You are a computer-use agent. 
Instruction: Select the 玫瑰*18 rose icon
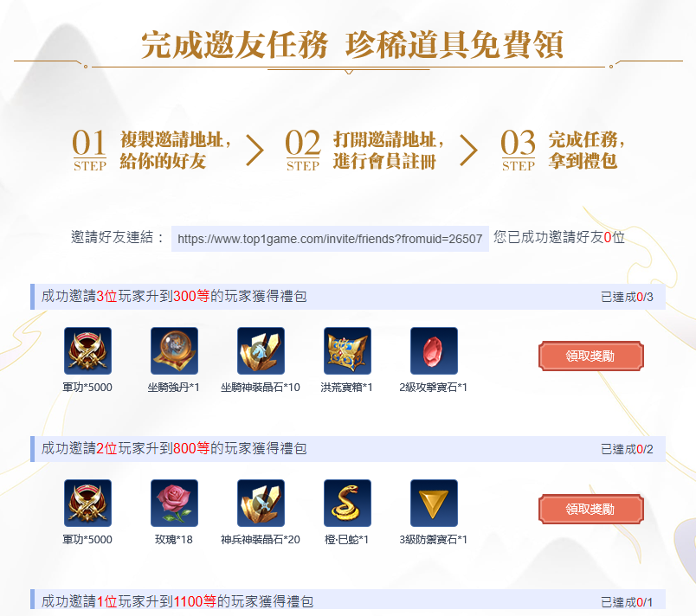pyautogui.click(x=175, y=503)
